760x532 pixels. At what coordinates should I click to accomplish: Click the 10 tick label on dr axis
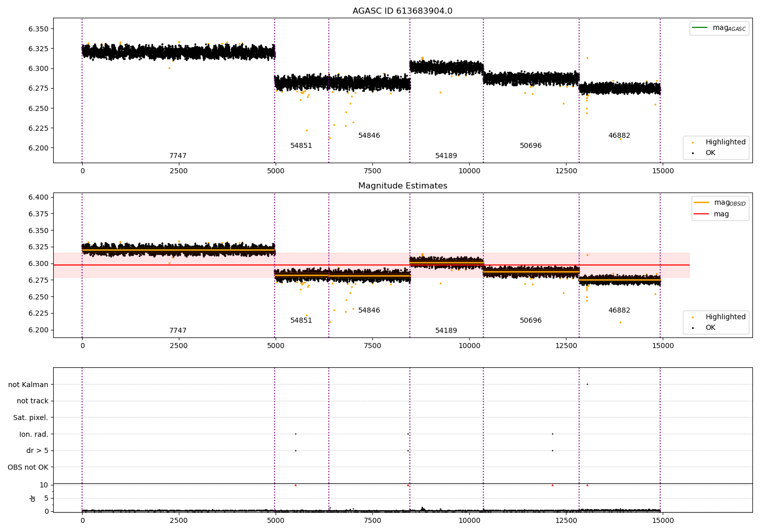[44, 485]
